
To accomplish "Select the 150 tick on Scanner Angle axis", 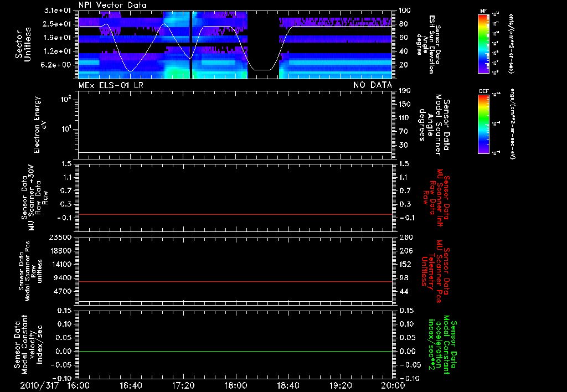I will point(405,104).
